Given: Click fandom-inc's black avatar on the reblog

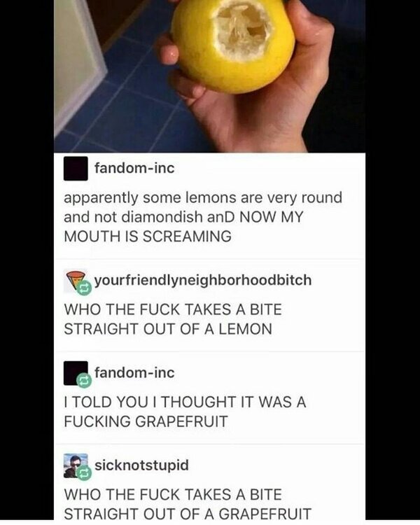Looking at the screenshot, I should 76,373.
